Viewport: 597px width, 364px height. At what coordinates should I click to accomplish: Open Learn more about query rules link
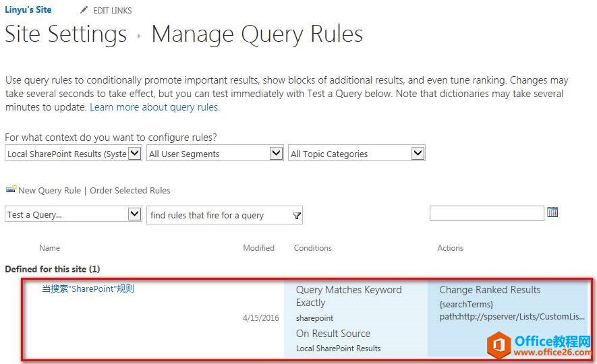(x=154, y=107)
